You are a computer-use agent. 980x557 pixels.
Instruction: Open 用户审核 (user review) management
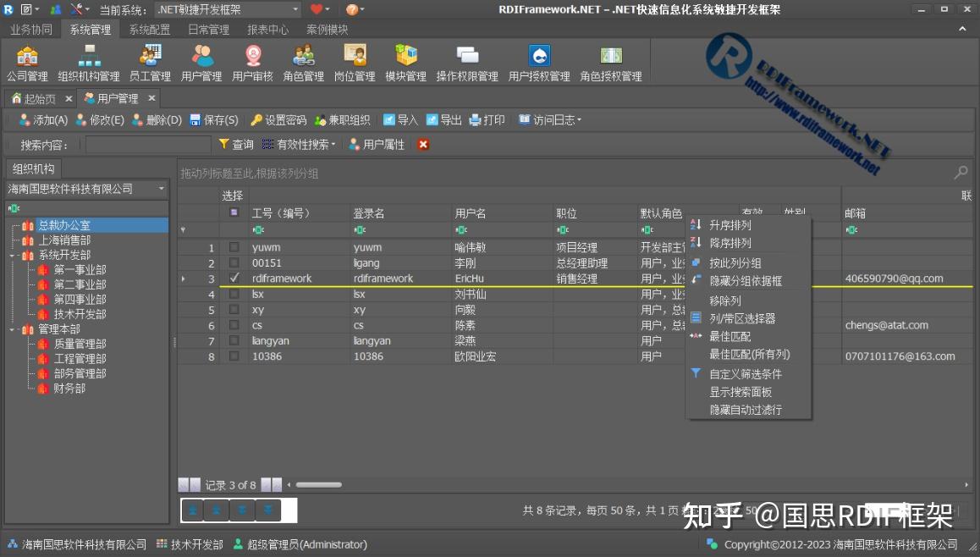251,61
